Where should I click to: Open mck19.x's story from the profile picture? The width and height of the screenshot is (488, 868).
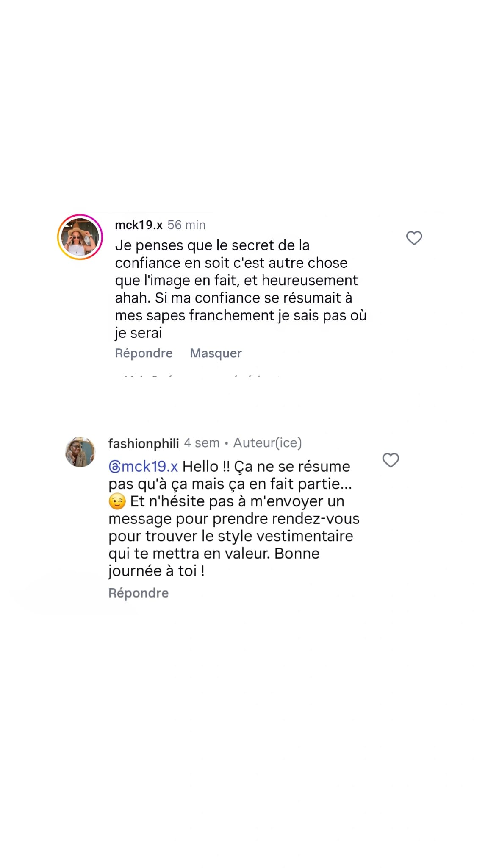(x=80, y=237)
